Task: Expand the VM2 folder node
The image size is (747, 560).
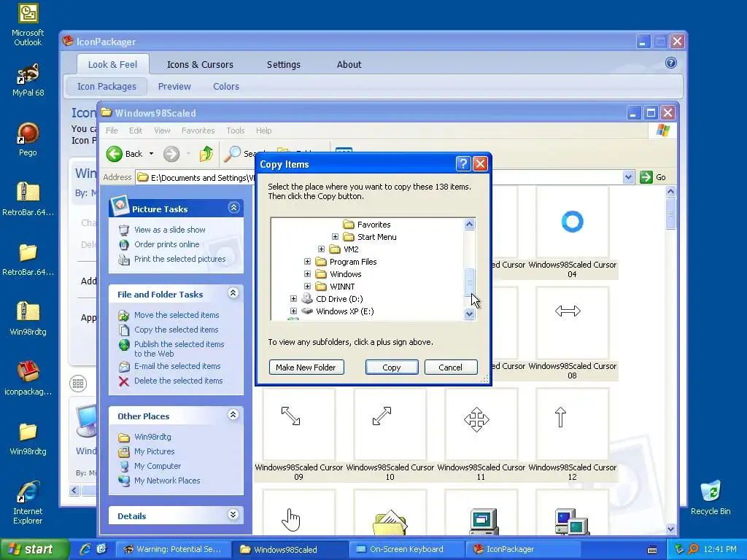Action: [321, 249]
